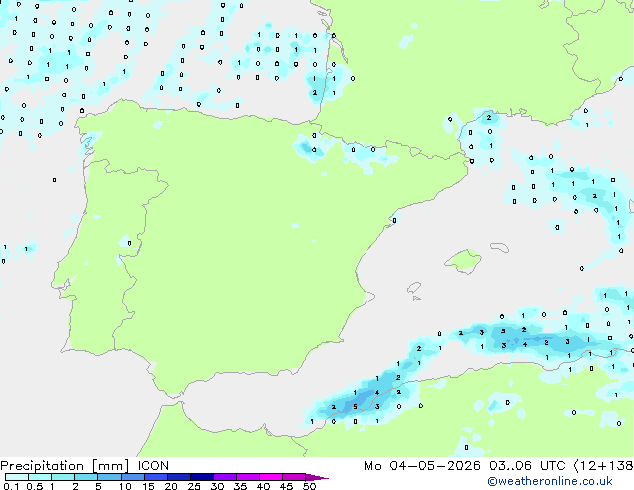Viewport: 634px width, 490px height.
Task: Click the '0.1' legend scale label
Action: pos(11,486)
